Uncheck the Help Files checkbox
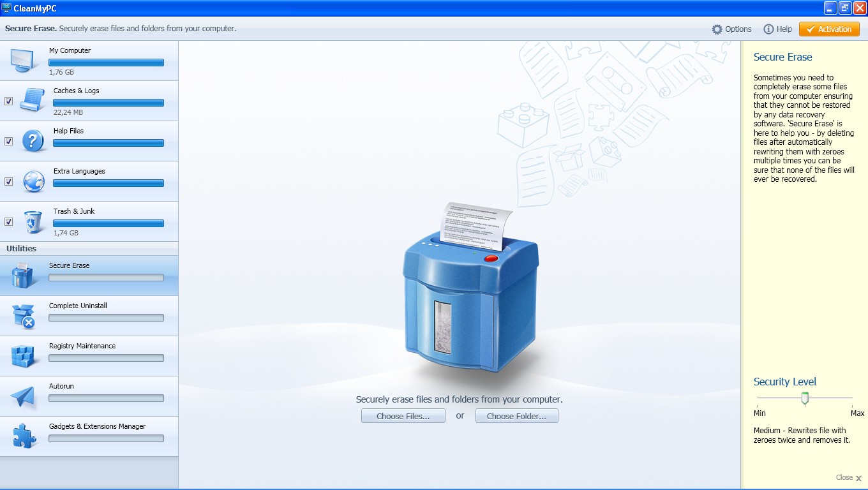The width and height of the screenshot is (868, 490). [8, 141]
